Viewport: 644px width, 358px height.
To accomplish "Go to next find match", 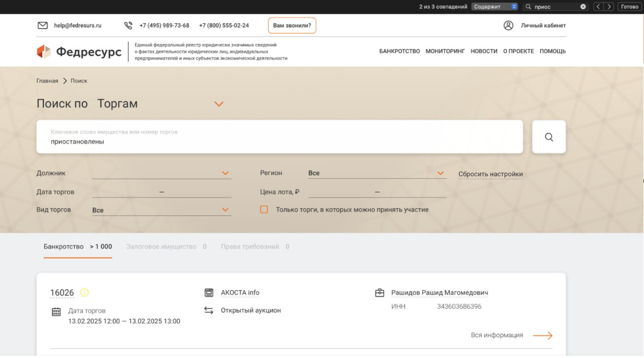I will pyautogui.click(x=609, y=7).
